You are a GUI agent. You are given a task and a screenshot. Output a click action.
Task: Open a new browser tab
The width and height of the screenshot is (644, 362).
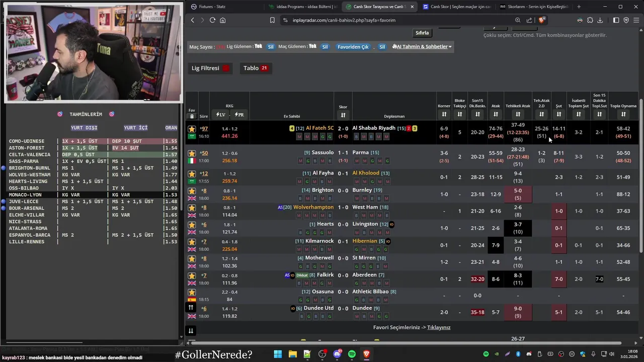(x=579, y=7)
